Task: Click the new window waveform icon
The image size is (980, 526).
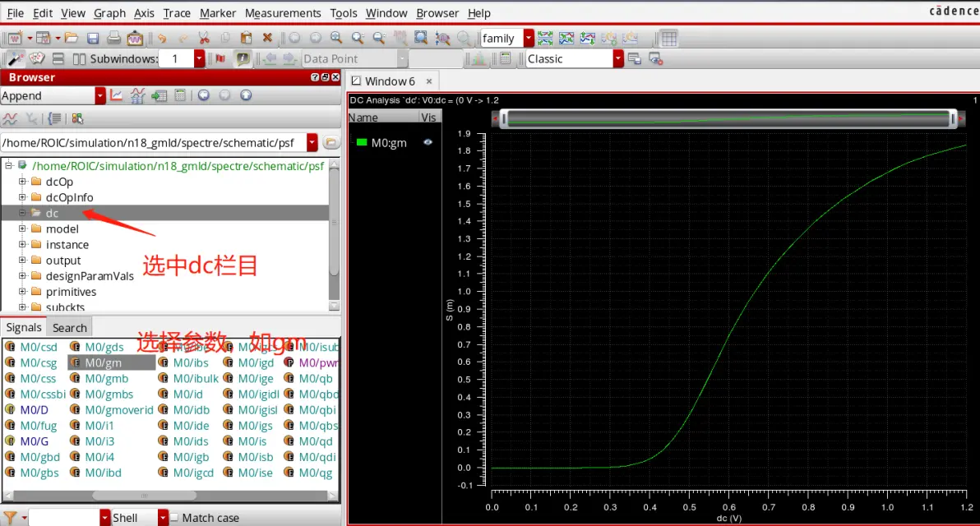Action: (x=15, y=38)
